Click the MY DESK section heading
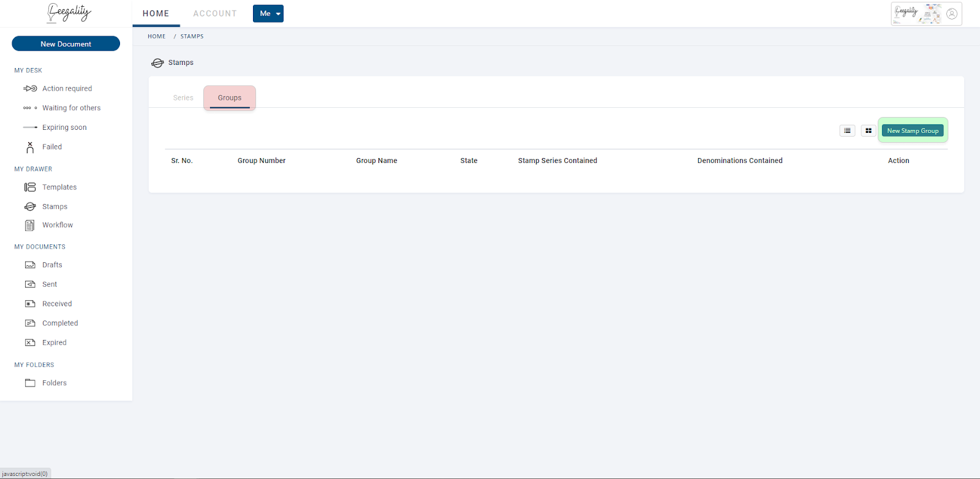Viewport: 980px width, 479px height. click(x=28, y=70)
